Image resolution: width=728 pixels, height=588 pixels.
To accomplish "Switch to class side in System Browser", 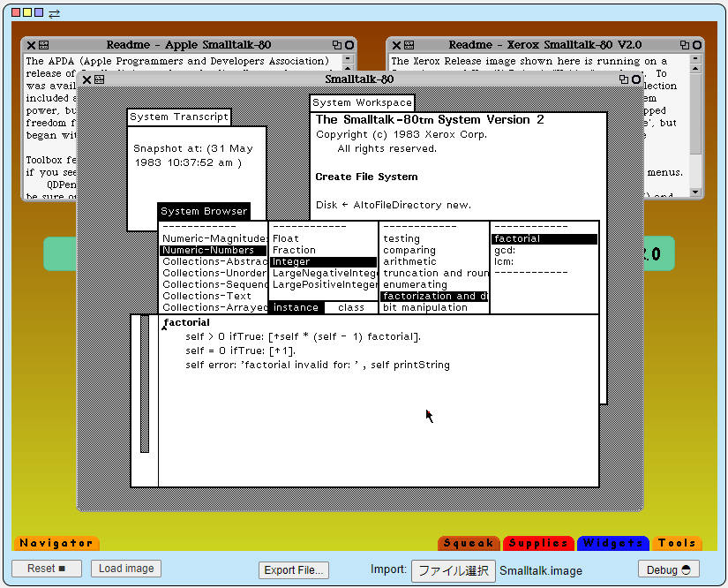I will 351,307.
